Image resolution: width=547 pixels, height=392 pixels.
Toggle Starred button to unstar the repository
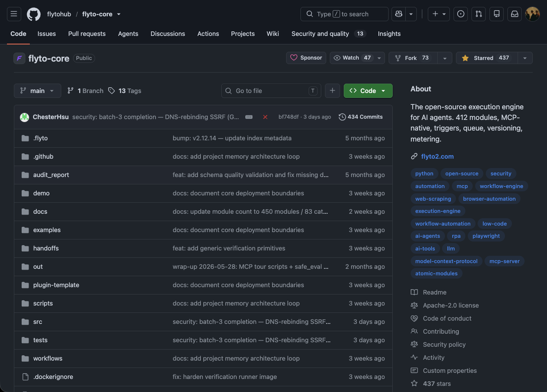click(x=487, y=58)
